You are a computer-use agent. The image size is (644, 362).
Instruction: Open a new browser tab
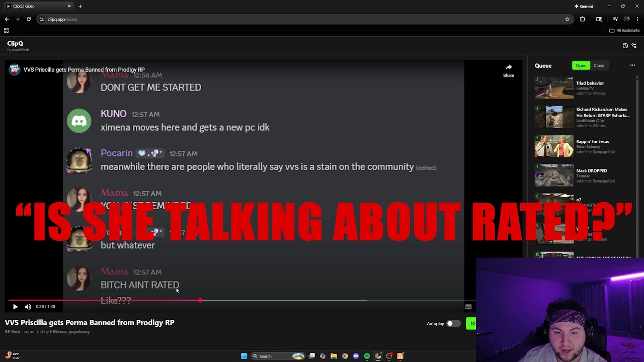tap(80, 6)
